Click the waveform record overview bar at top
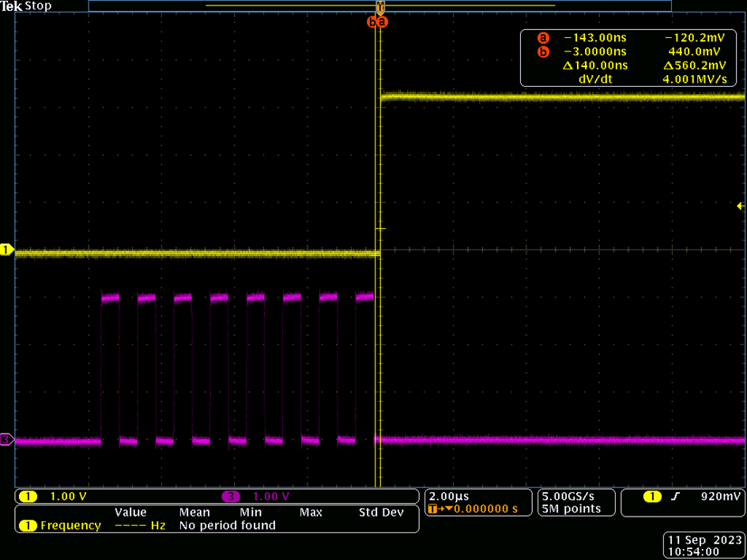 379,6
